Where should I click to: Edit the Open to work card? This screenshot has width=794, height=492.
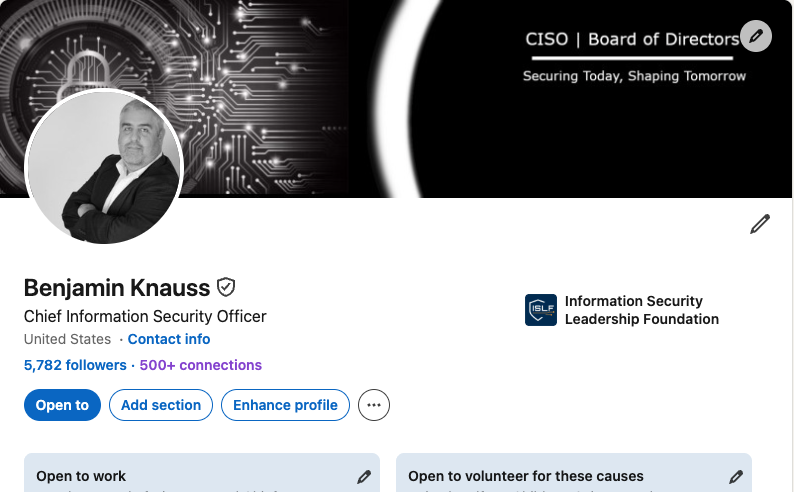click(364, 477)
